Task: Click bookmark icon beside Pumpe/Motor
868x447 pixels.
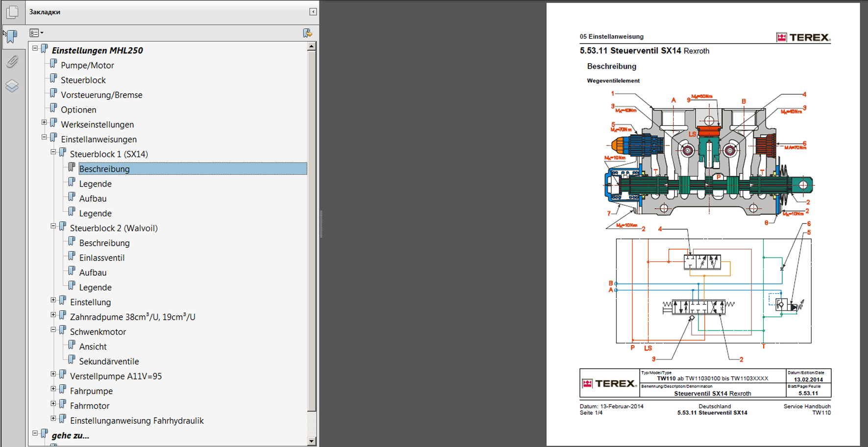Action: (x=53, y=64)
